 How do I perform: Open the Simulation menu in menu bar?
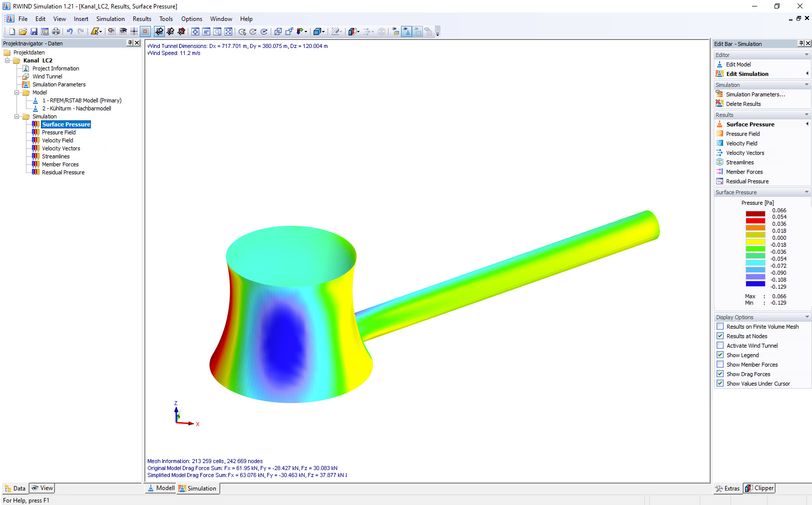tap(110, 19)
